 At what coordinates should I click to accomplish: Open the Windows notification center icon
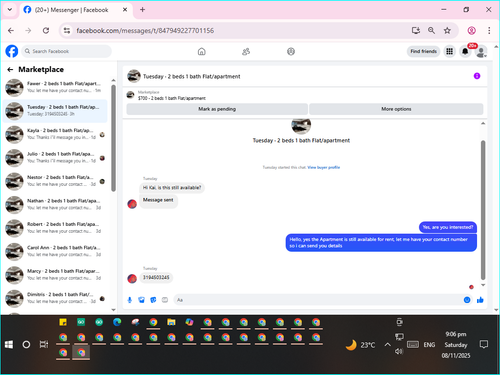tap(483, 344)
